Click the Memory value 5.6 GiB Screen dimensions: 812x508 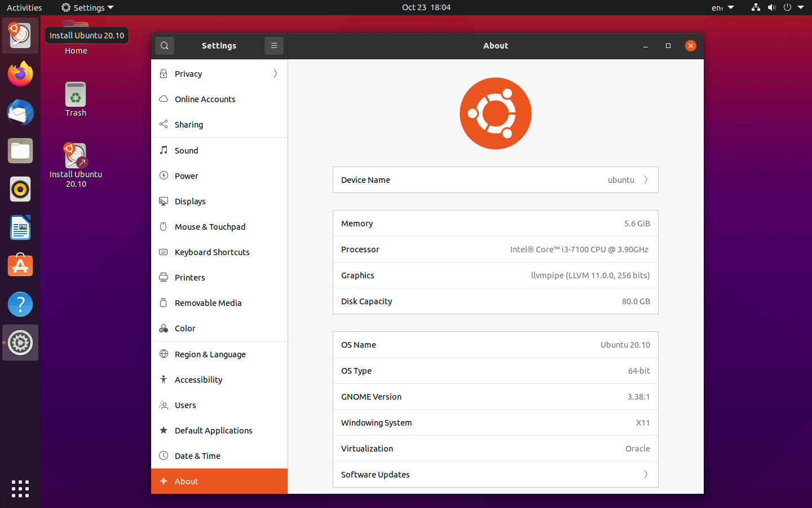coord(637,224)
